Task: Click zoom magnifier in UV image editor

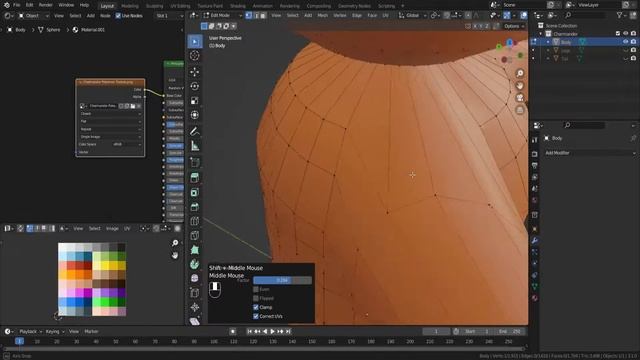Action: 175,243
